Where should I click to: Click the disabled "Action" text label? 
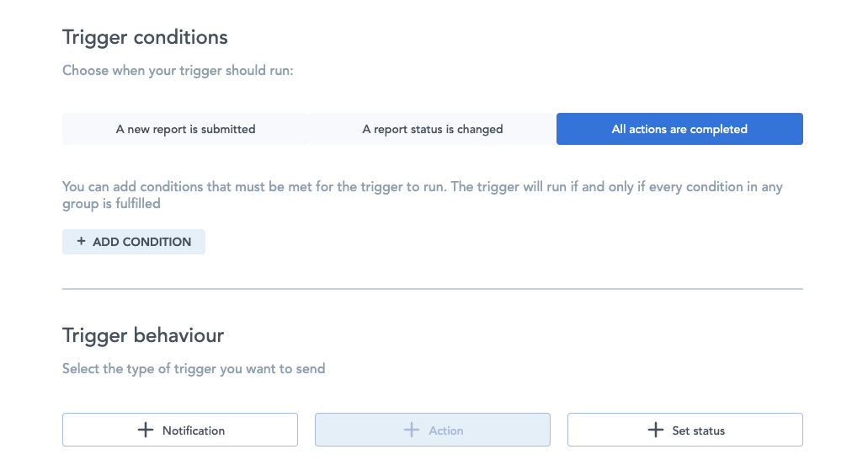coord(446,431)
